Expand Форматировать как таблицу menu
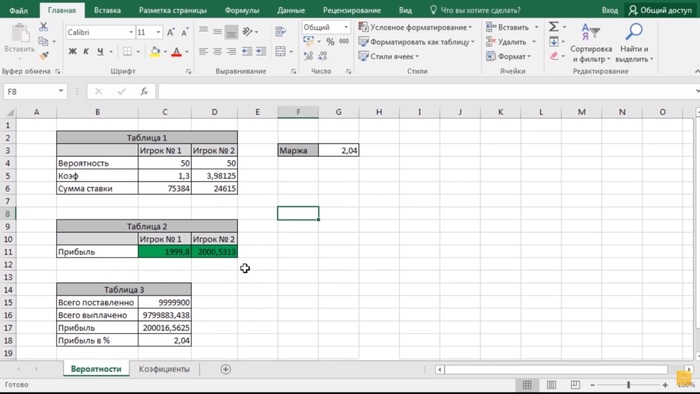Screen dimensions: 700x394 416,41
